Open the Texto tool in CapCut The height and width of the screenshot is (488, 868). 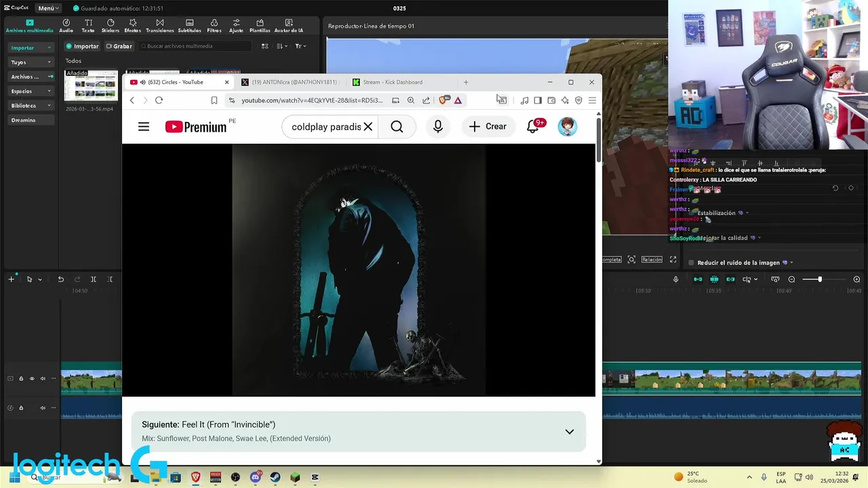click(x=88, y=26)
